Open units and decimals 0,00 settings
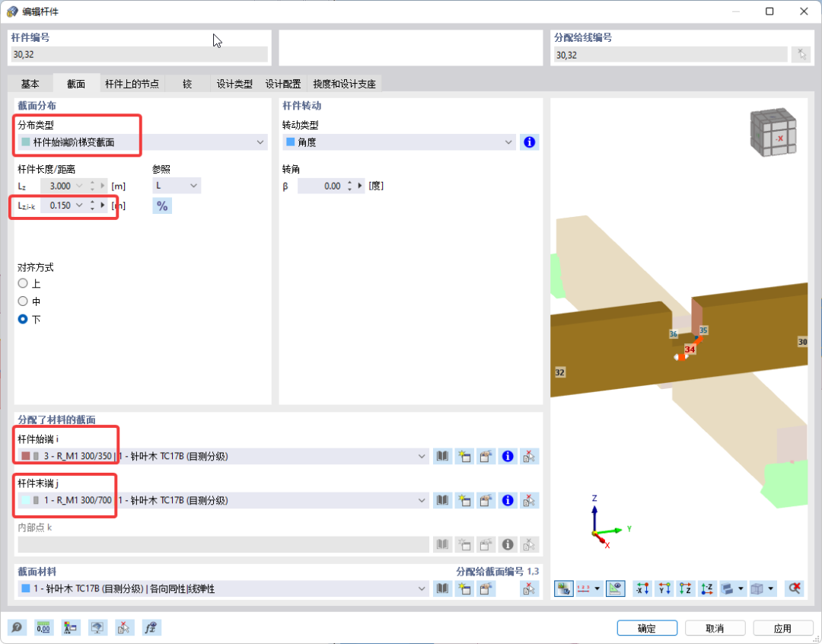 click(x=43, y=627)
